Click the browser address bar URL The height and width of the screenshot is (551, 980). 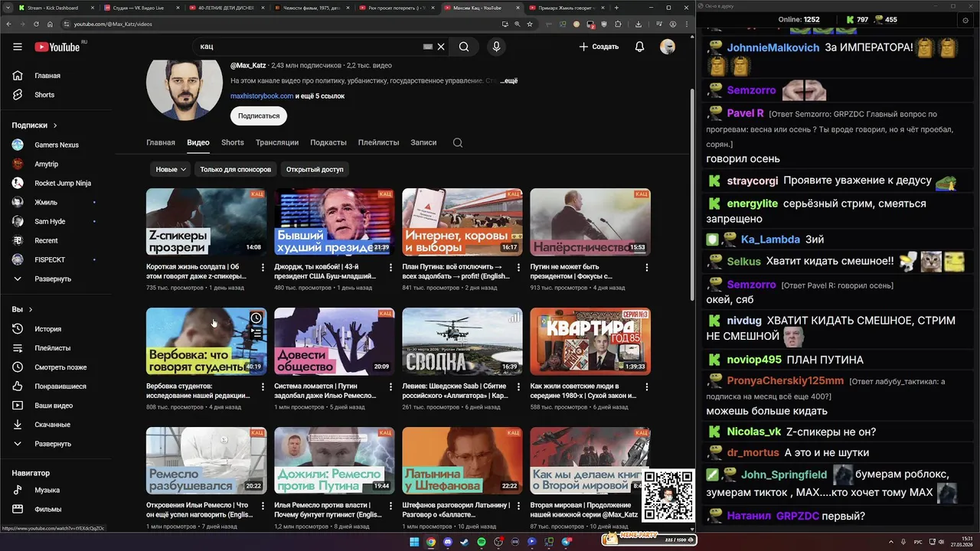[x=113, y=24]
